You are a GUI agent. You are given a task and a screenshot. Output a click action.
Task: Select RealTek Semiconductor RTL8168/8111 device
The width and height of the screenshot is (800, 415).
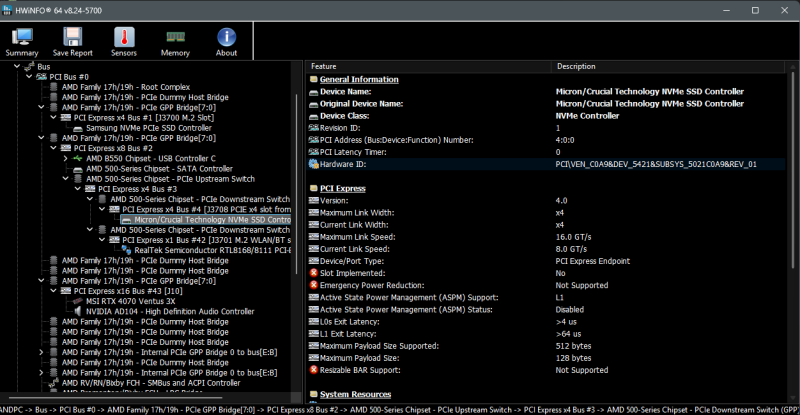tap(212, 250)
